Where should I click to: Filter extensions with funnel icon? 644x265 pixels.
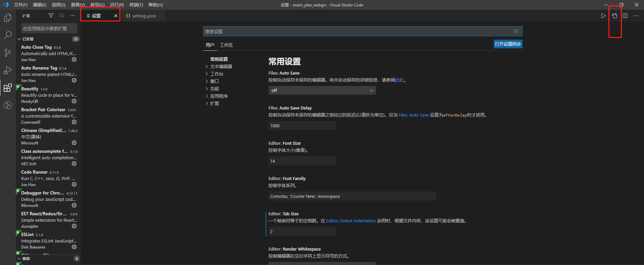(x=51, y=15)
